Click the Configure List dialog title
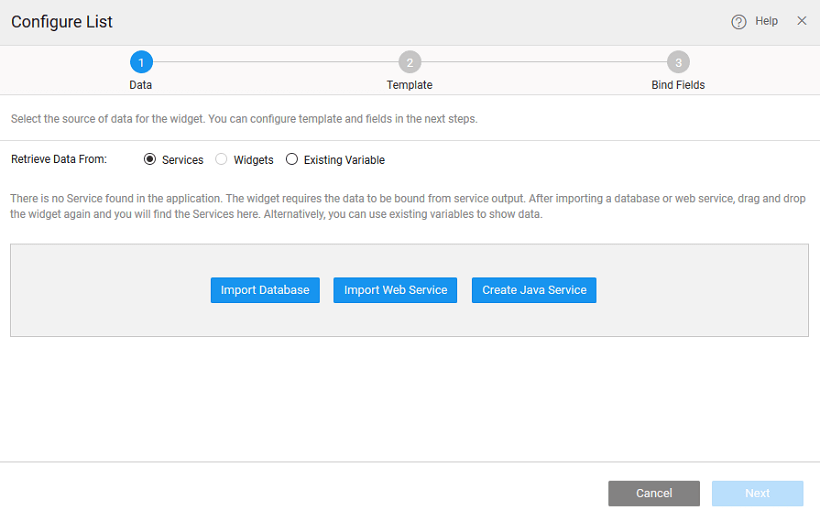 [x=62, y=21]
